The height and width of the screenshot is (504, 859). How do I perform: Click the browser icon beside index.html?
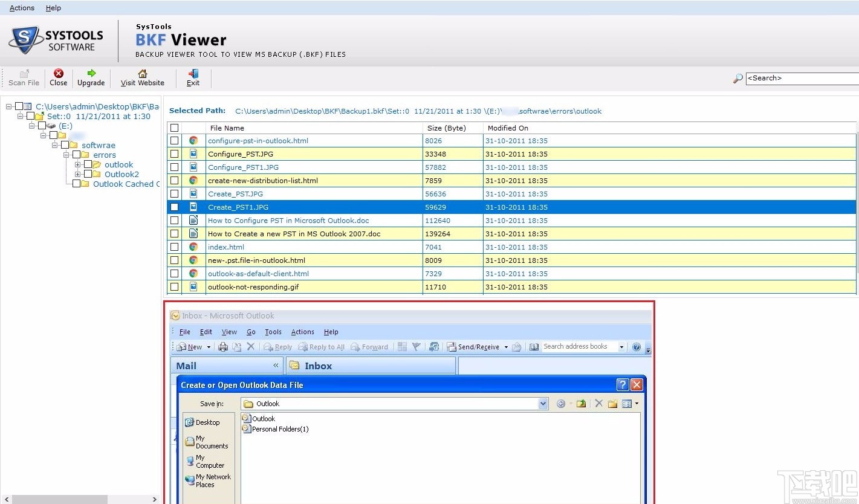click(x=193, y=247)
